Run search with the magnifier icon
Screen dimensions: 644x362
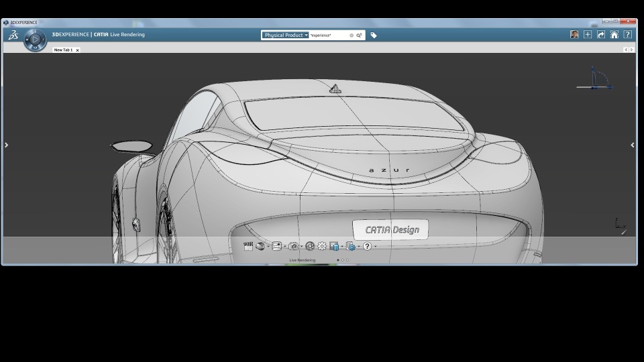(x=359, y=36)
